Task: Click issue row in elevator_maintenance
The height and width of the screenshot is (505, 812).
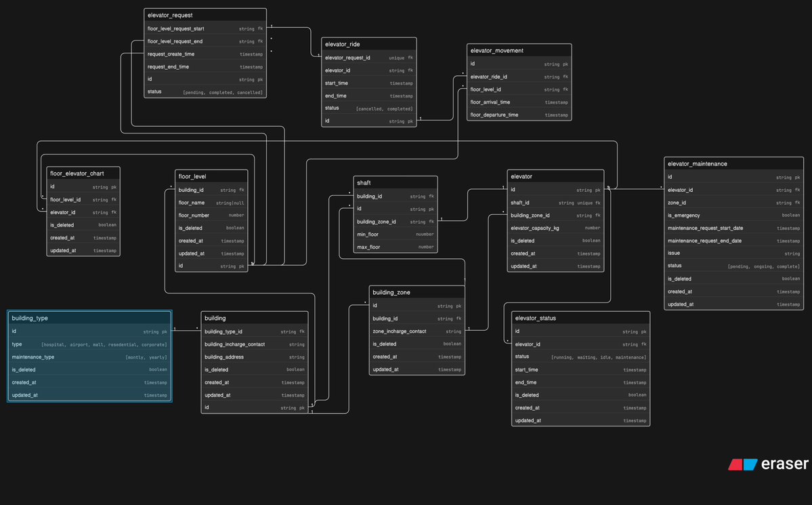Action: (x=734, y=253)
